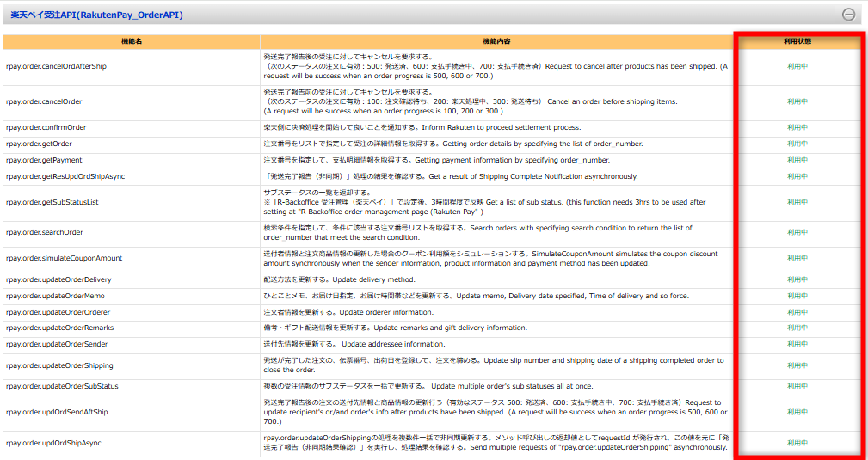Select rpay.order.cancelOrder function name
Viewport: 868px width, 460px height.
[45, 101]
